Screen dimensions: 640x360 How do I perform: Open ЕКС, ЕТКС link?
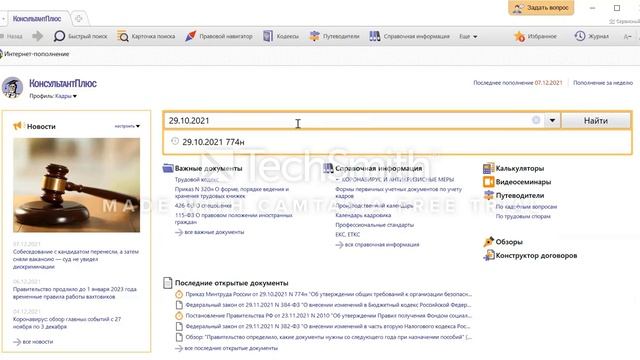click(347, 234)
